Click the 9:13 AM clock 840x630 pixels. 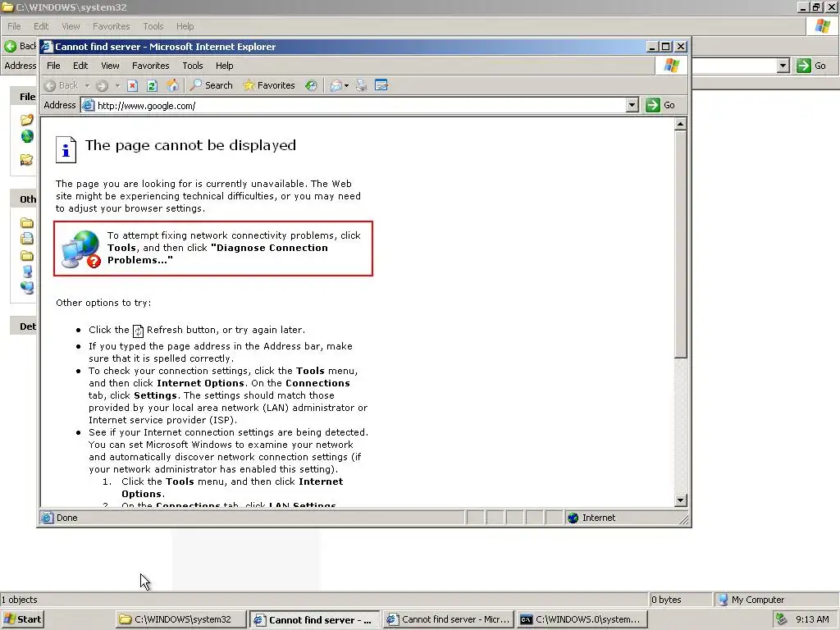pyautogui.click(x=812, y=619)
